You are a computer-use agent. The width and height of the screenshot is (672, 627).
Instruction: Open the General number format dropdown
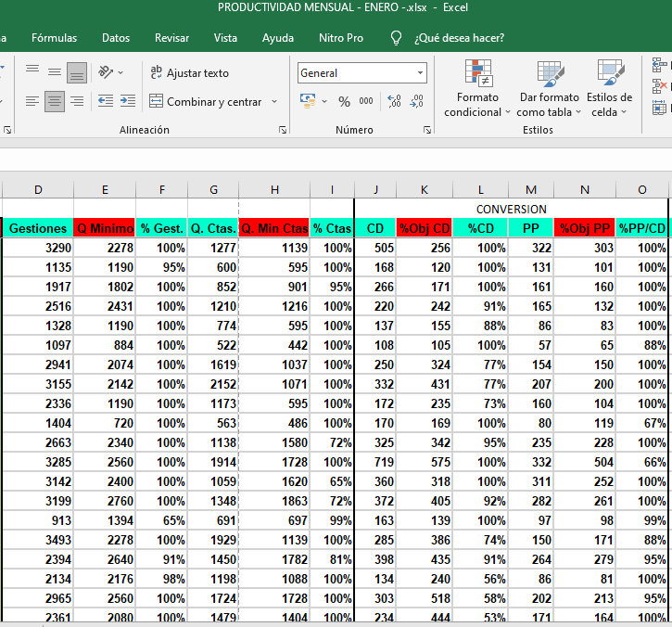[420, 72]
